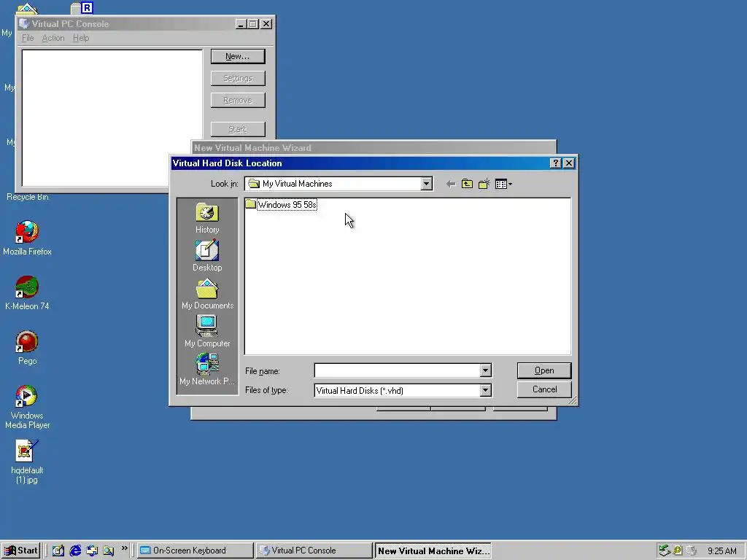Open Action menu in Virtual PC Console

(53, 38)
